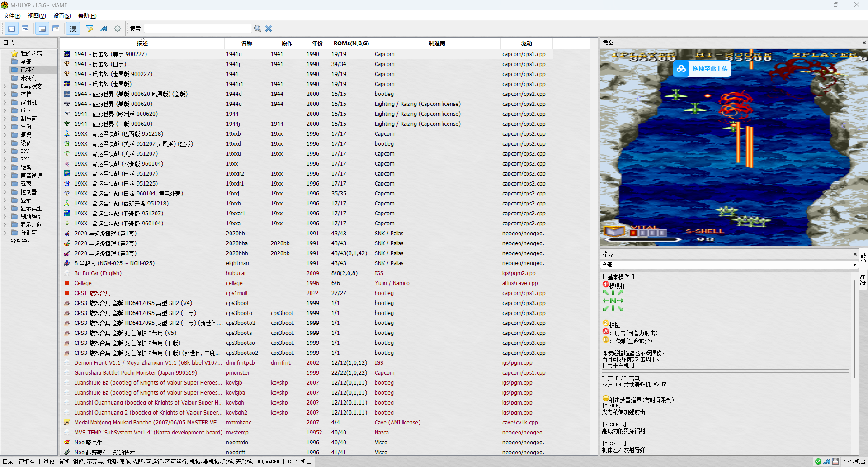The width and height of the screenshot is (868, 467).
Task: Sort by the 年份 column header
Action: tap(317, 43)
